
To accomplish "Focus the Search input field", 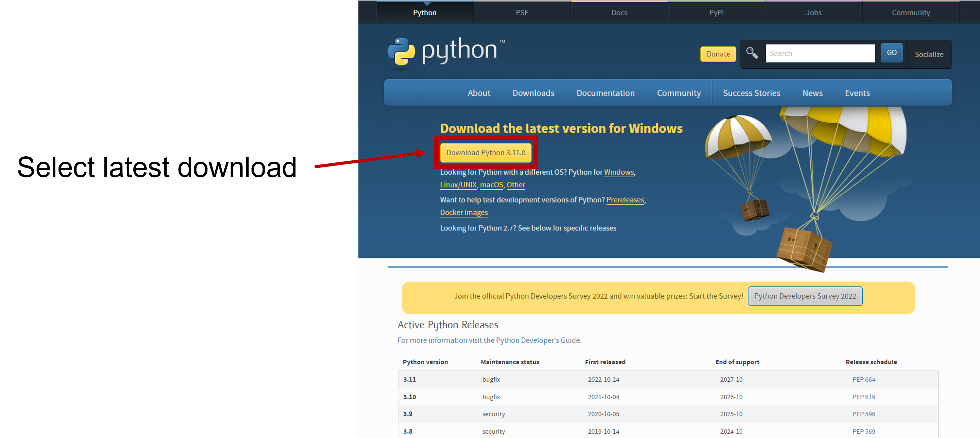I will (820, 54).
